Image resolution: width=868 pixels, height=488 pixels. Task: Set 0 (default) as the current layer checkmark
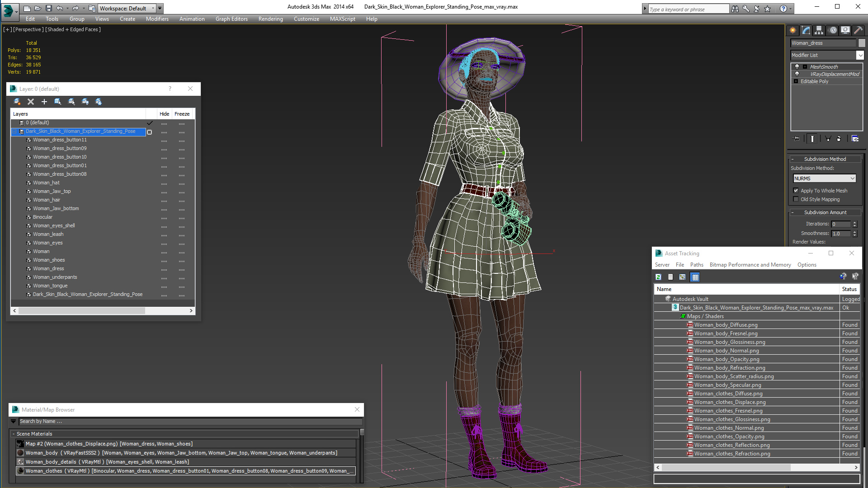pyautogui.click(x=150, y=123)
